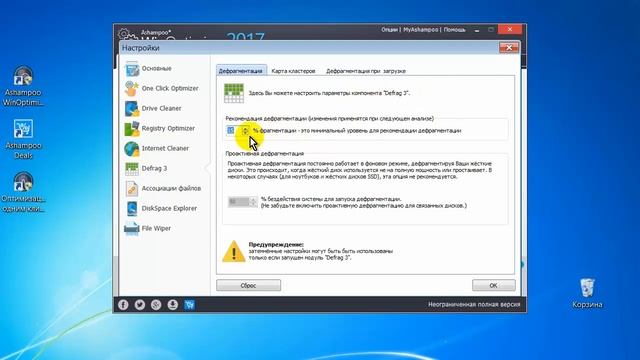The width and height of the screenshot is (640, 360).
Task: Open the Дефрагментация при загрузке tab
Action: pyautogui.click(x=366, y=71)
